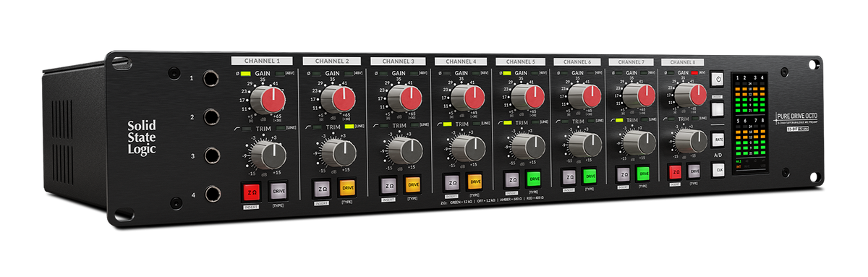Click the eight-channel LED meter display
The image size is (868, 277).
click(749, 124)
